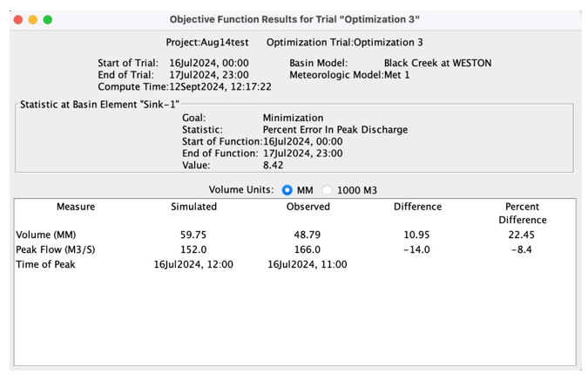
Task: Select the "Peak Flow (M3/S)" row label
Action: (56, 249)
